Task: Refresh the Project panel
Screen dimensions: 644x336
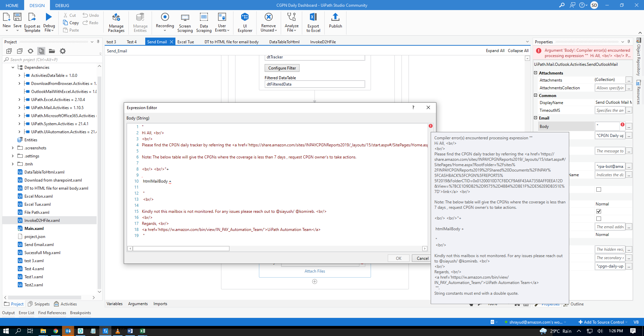Action: [31, 51]
